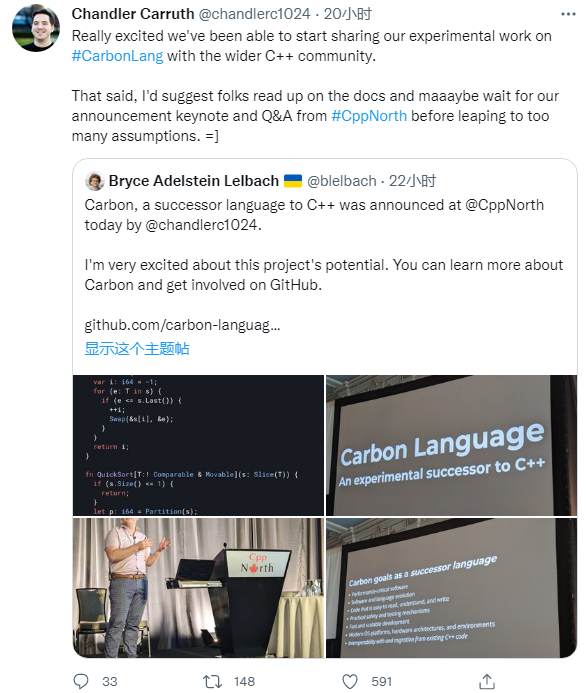Open the Carbon goals slide photo
Screen dimensions: 586x693
click(x=451, y=588)
